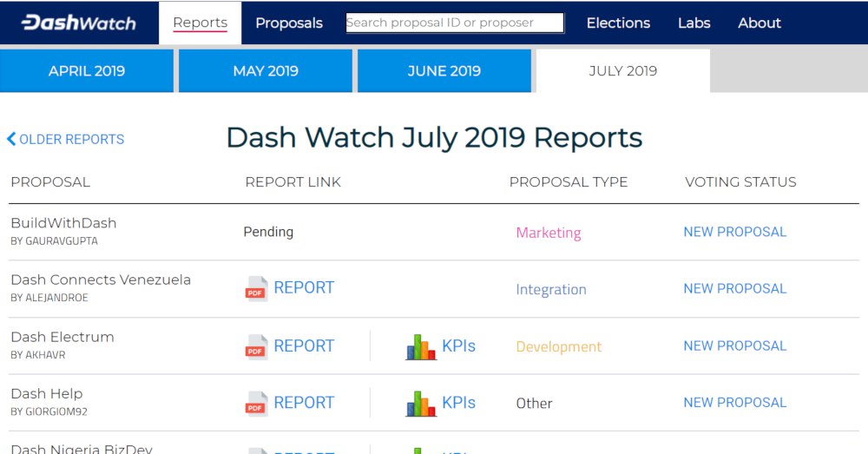
Task: Click the KPIs bar chart icon for Dash Help
Action: pos(421,404)
